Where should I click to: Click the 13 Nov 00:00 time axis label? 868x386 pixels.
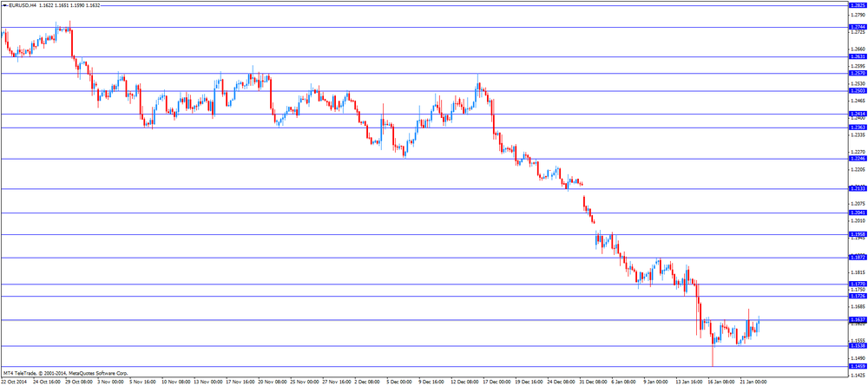[207, 382]
